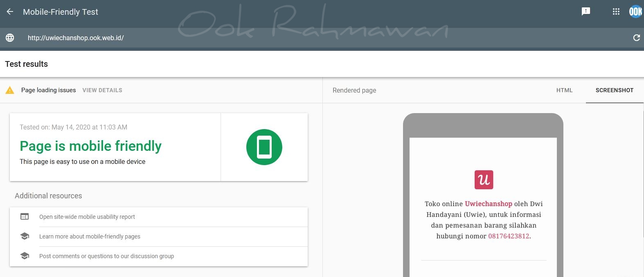Viewport: 644px width, 277px height.
Task: Open Post comments to discussion group link
Action: point(106,256)
